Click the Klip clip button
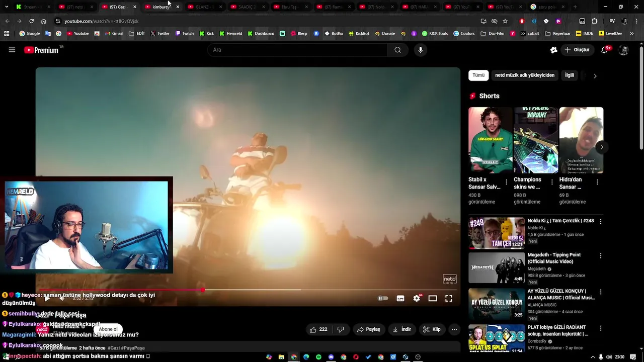Image resolution: width=644 pixels, height=362 pixels. pos(432,329)
